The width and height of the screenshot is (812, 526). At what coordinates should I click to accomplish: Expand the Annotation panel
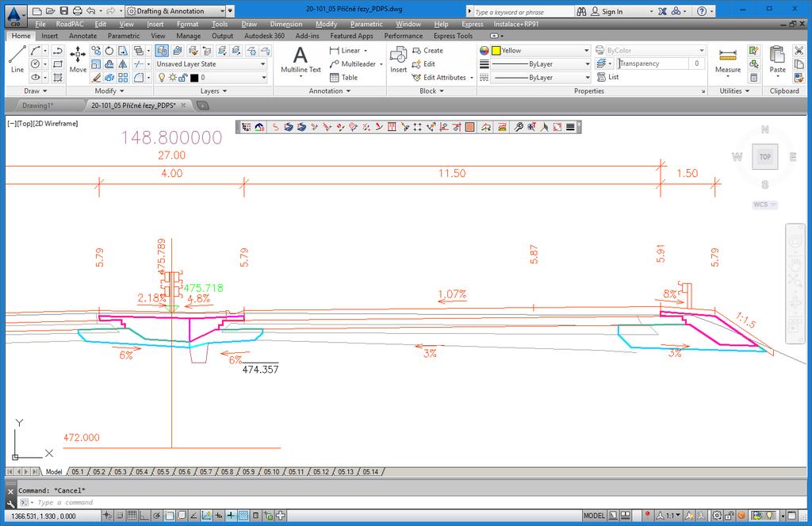coord(330,91)
